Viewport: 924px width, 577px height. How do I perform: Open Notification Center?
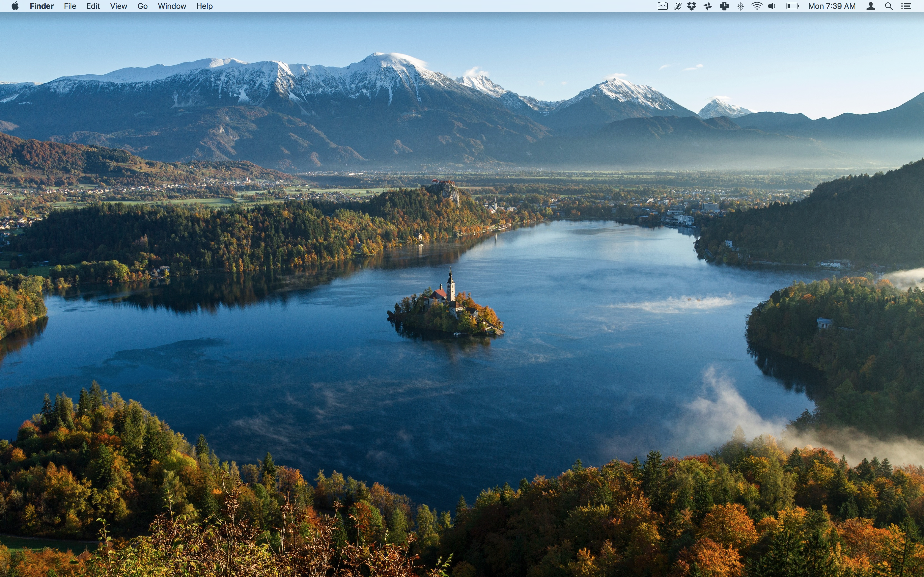[x=906, y=6]
